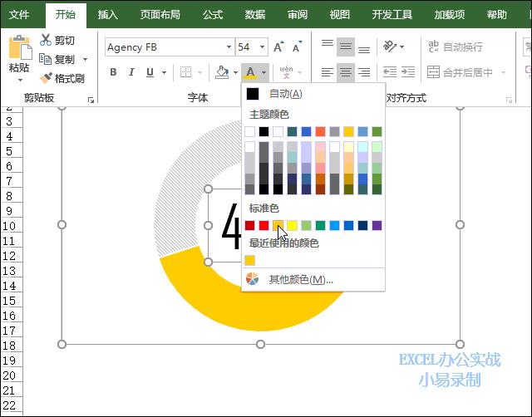Open the 文件 (File) tab

(x=19, y=14)
